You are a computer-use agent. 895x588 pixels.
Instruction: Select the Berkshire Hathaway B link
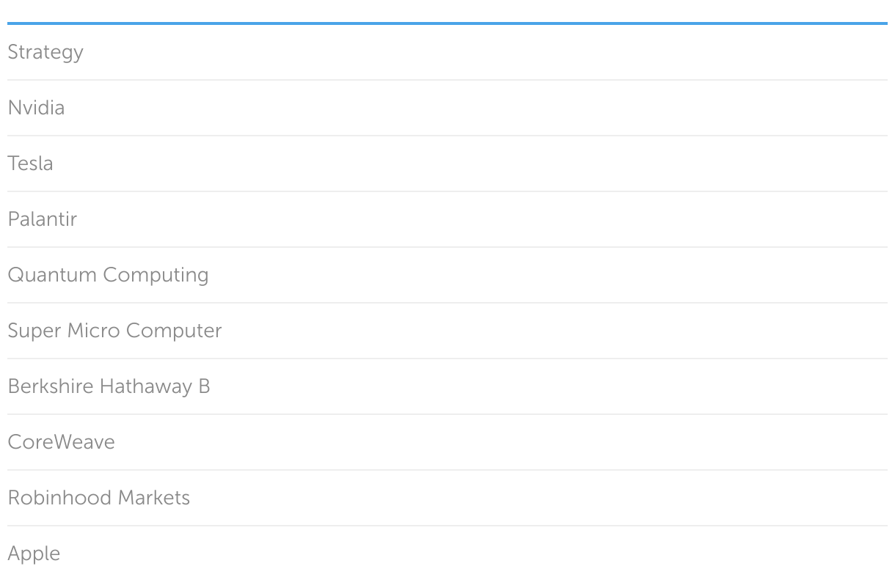coord(109,386)
